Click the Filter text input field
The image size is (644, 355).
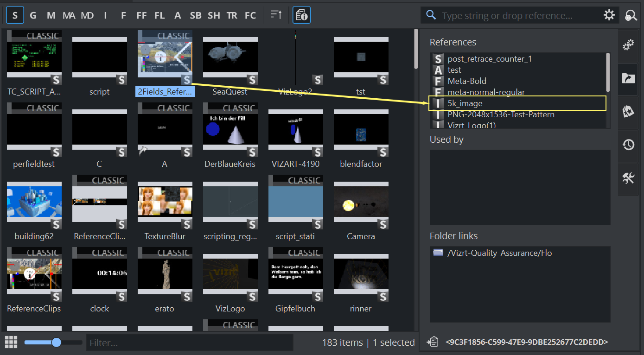[189, 343]
